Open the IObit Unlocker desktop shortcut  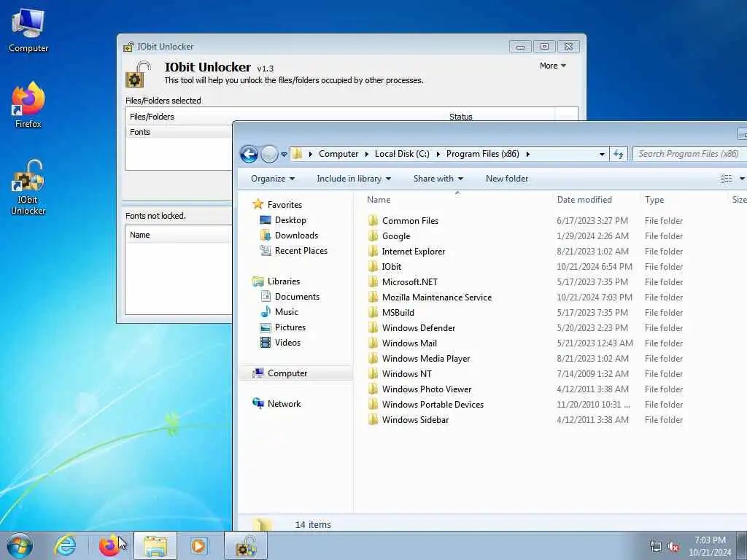click(x=28, y=187)
